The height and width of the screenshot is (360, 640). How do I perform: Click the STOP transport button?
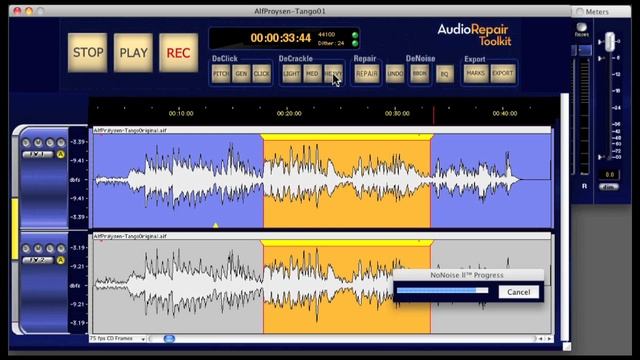[88, 53]
